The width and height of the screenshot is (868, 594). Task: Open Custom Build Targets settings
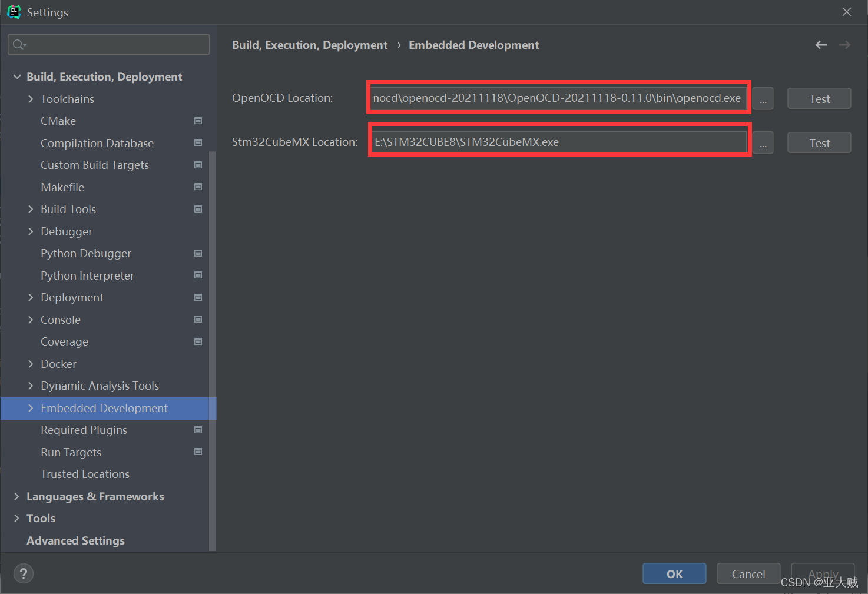click(x=95, y=165)
